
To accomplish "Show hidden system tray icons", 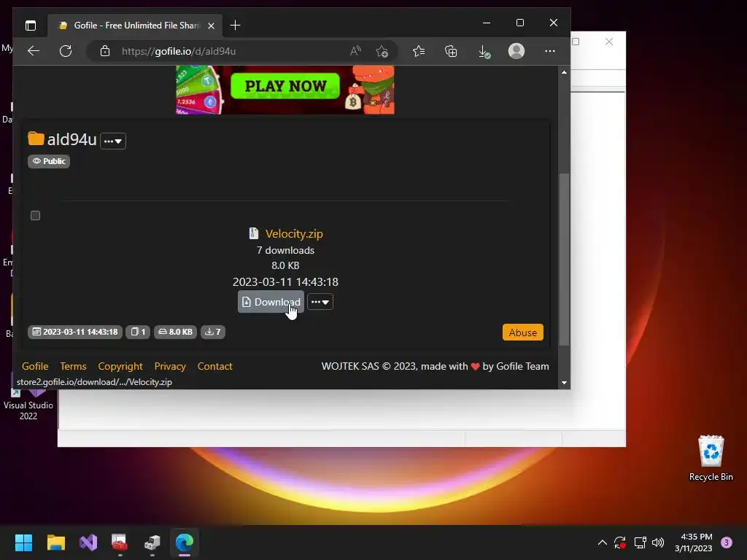I will click(602, 542).
